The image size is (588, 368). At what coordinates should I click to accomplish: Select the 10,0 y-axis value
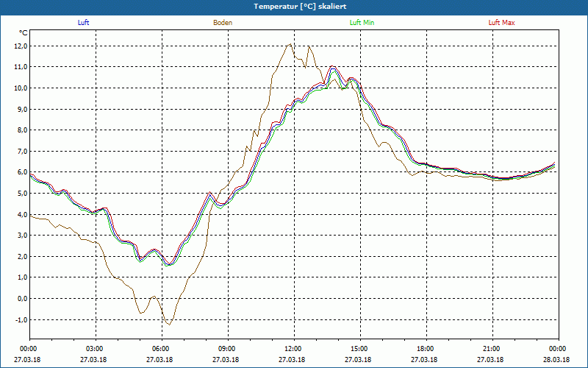[21, 88]
